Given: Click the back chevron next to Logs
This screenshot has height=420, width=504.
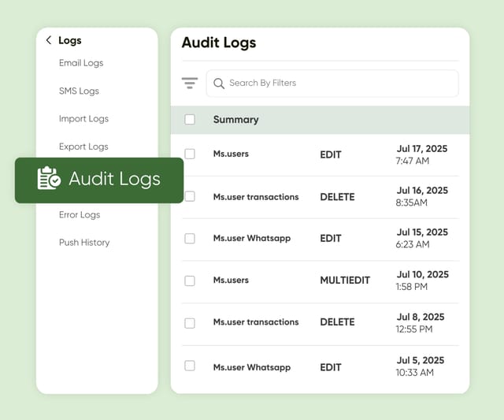Looking at the screenshot, I should (49, 40).
